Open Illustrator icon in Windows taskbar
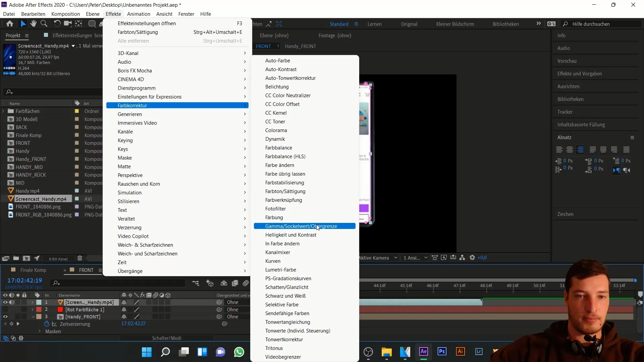 (460, 352)
